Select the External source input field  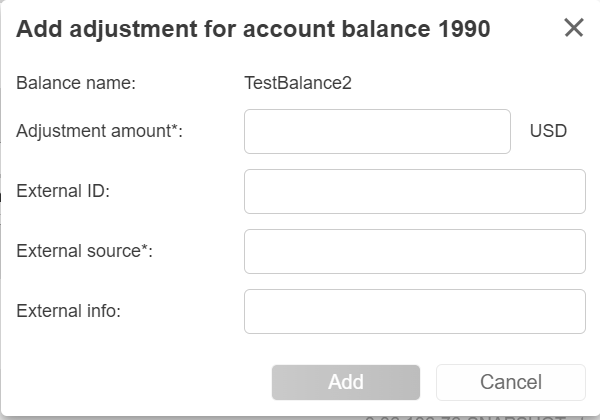pyautogui.click(x=414, y=251)
